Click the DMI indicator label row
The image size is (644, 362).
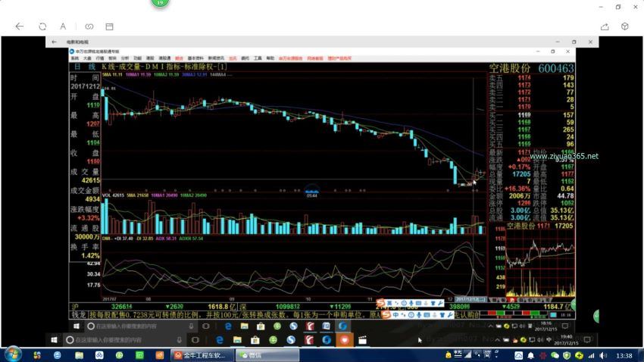(x=153, y=239)
